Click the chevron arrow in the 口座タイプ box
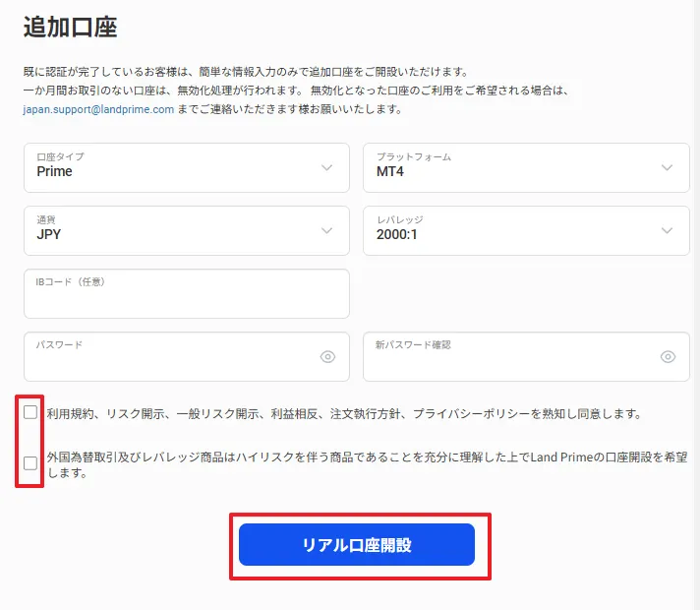The height and width of the screenshot is (610, 700). tap(326, 167)
